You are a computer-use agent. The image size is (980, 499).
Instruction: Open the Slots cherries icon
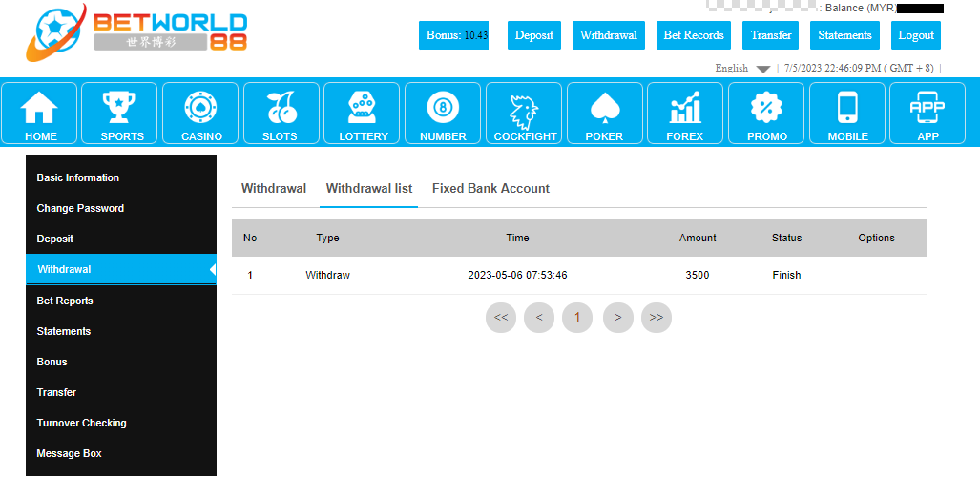[x=282, y=108]
